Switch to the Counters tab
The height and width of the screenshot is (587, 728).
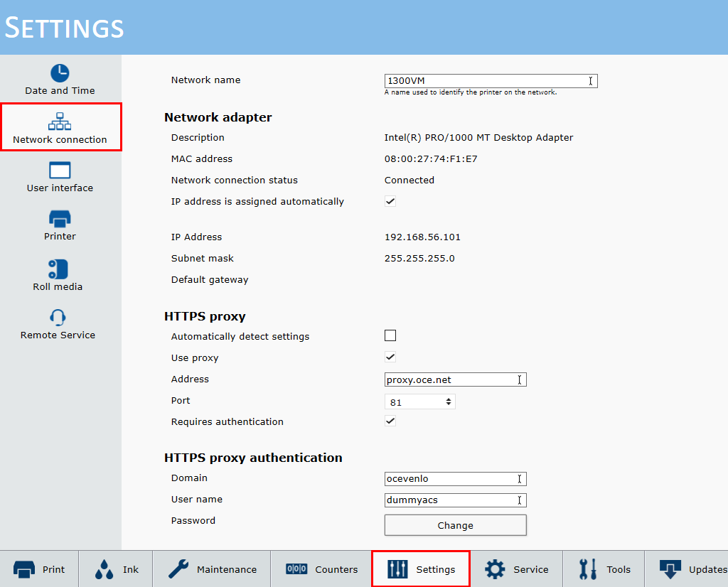321,569
